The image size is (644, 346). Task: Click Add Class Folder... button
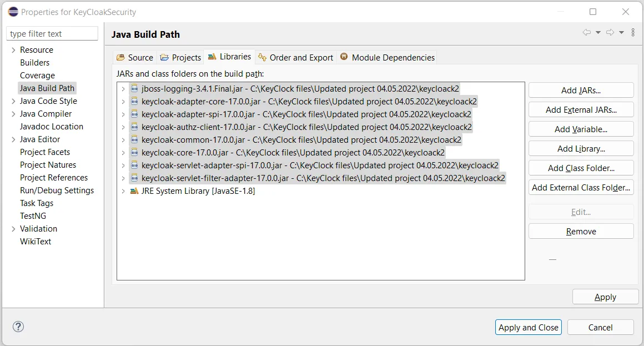tap(581, 168)
